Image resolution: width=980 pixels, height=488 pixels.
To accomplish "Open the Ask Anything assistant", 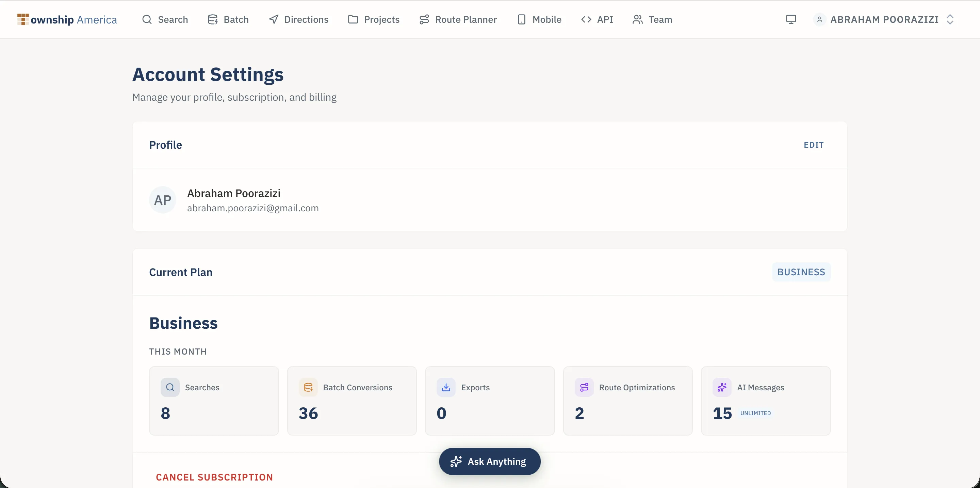I will 490,461.
